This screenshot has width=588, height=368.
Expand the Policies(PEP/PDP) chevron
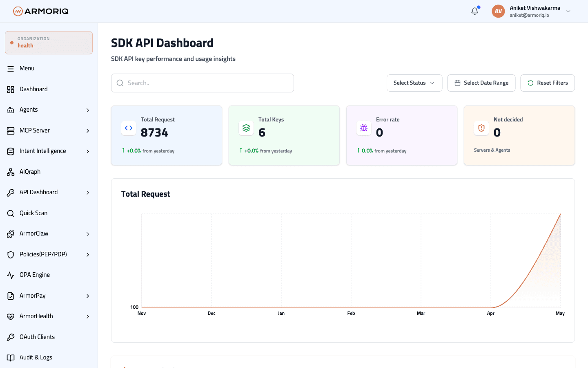[x=88, y=255]
